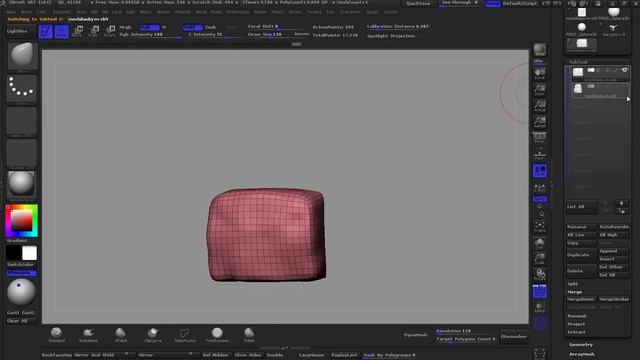Screen dimensions: 640x360
Task: Select the Rotate transform icon
Action: click(x=110, y=31)
